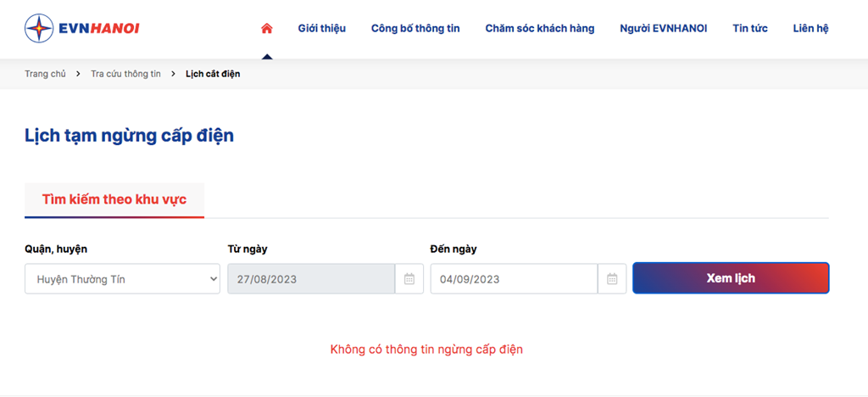Open Người EVNHANOI menu
Viewport: 868px width, 397px height.
663,28
